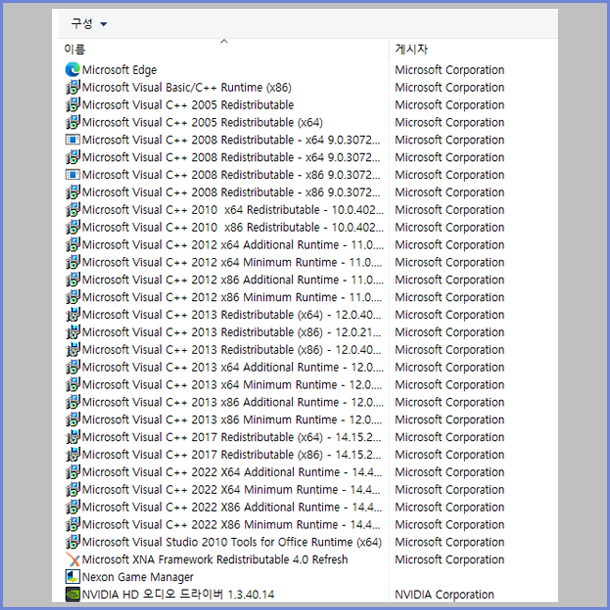Click the icon of Visual C++ 2022 X86 Minimum Runtime
This screenshot has height=610, width=610.
tap(73, 524)
